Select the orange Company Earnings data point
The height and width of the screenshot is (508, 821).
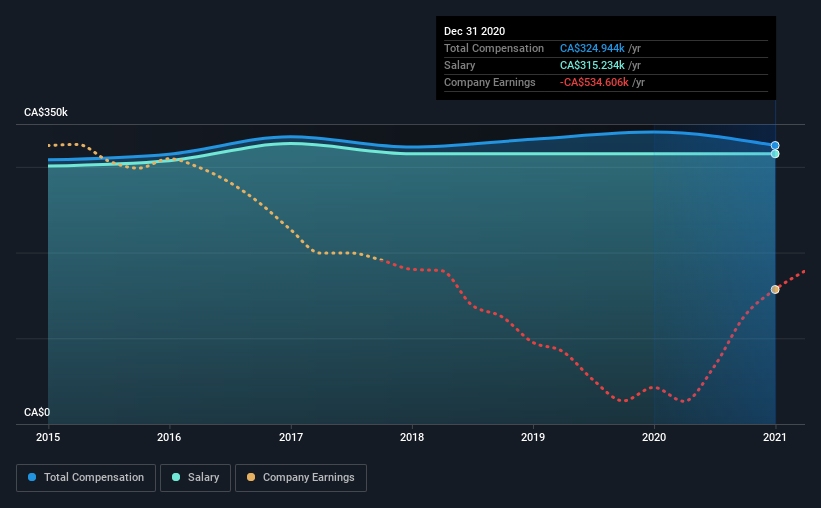tap(775, 290)
